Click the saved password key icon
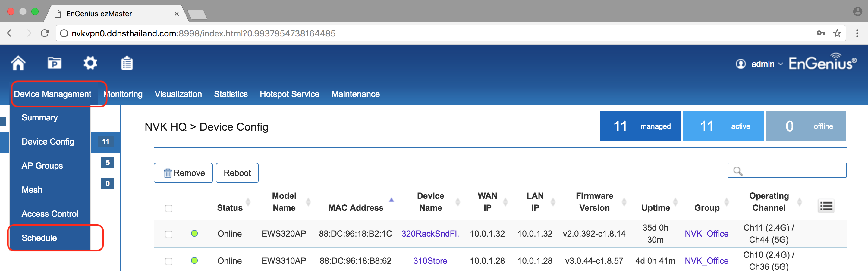This screenshot has width=868, height=271. tap(821, 33)
